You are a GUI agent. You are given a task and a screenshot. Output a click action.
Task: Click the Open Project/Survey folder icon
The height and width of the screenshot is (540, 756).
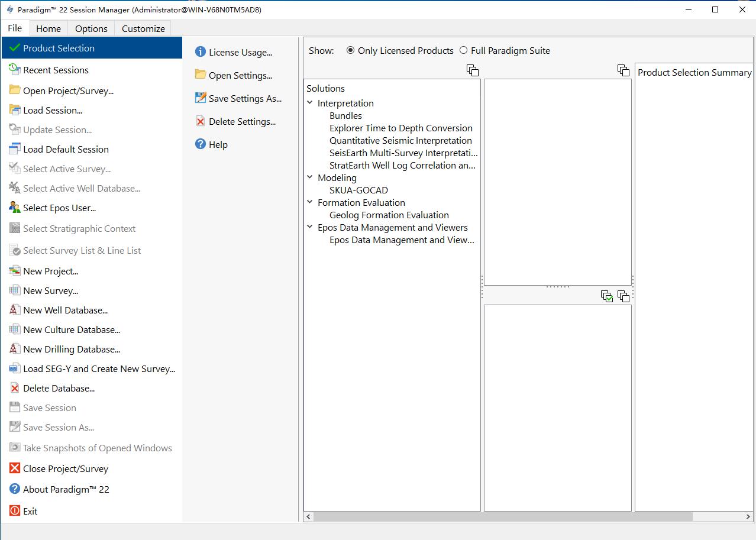coord(15,90)
